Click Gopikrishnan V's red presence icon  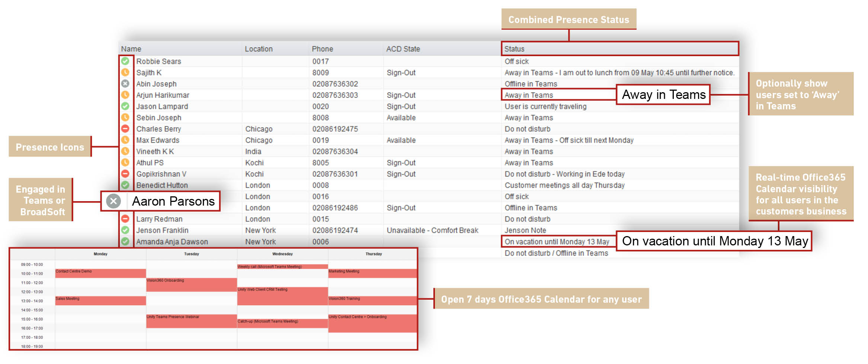[x=125, y=174]
